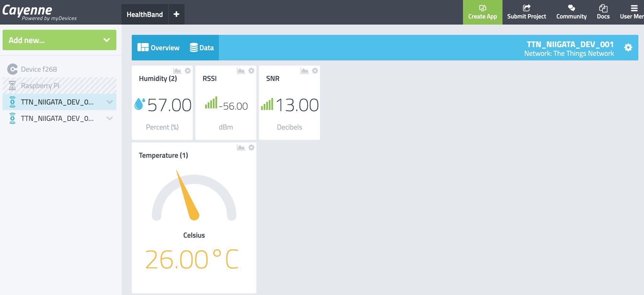The image size is (644, 295).
Task: Click the humidity water drop icon
Action: pyautogui.click(x=139, y=104)
